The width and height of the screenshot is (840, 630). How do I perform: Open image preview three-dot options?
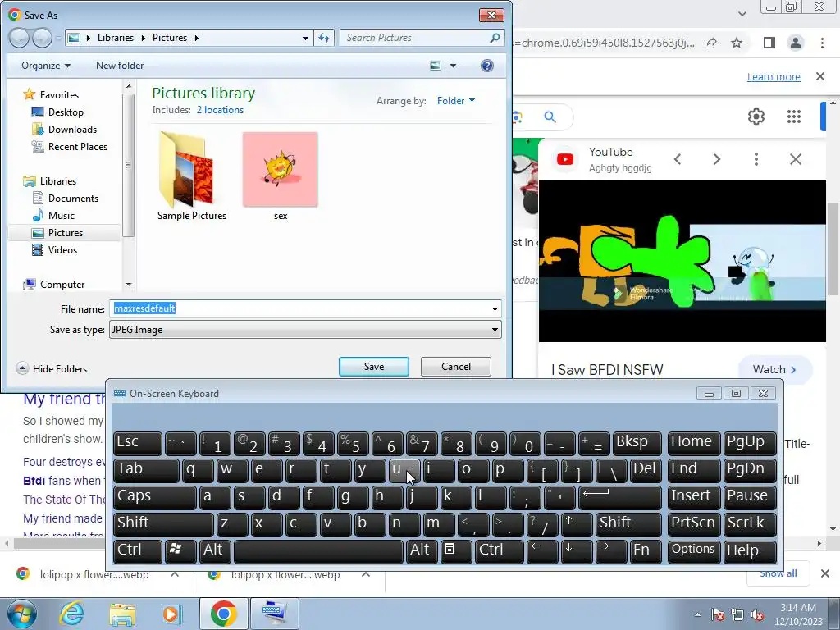pyautogui.click(x=756, y=159)
